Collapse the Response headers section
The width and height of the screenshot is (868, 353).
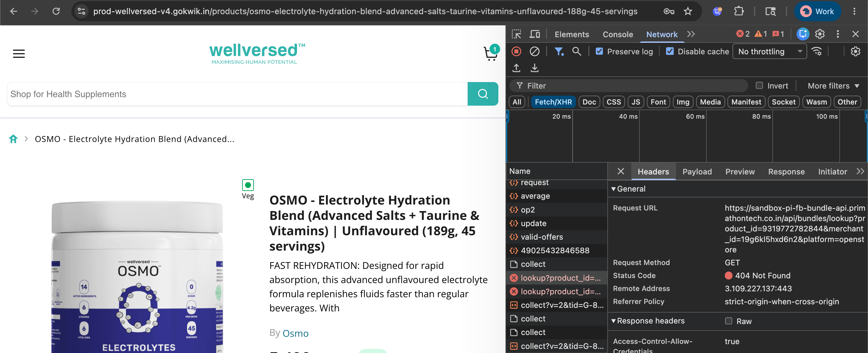(x=648, y=321)
